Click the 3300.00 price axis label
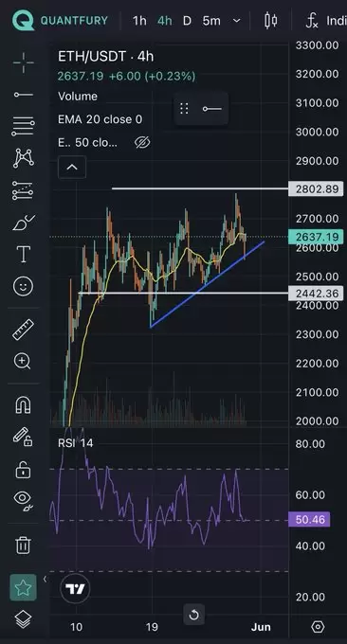The image size is (347, 644). [x=318, y=45]
